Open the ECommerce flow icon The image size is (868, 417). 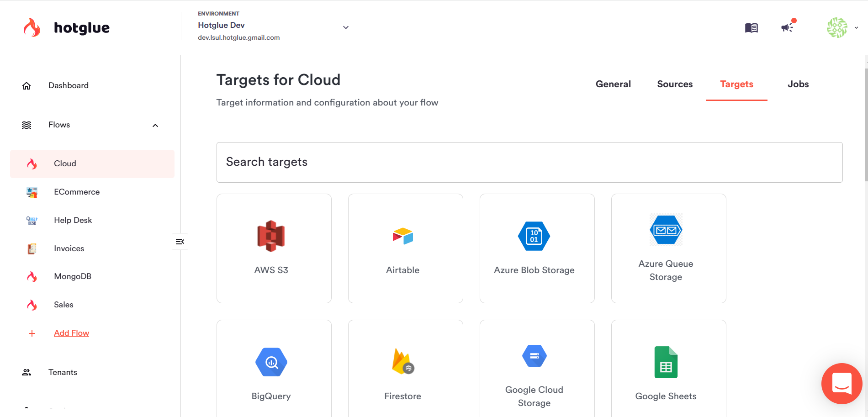[32, 192]
